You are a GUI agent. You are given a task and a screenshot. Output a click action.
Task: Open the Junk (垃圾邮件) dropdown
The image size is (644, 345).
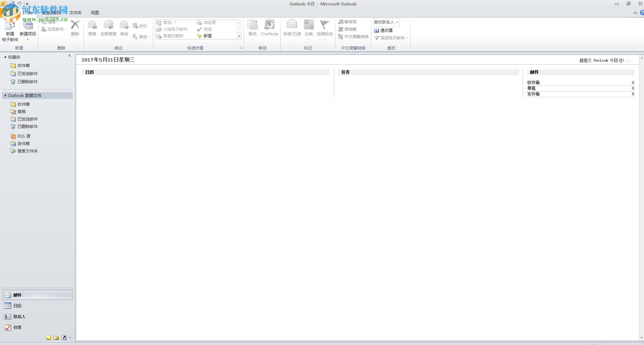point(54,29)
